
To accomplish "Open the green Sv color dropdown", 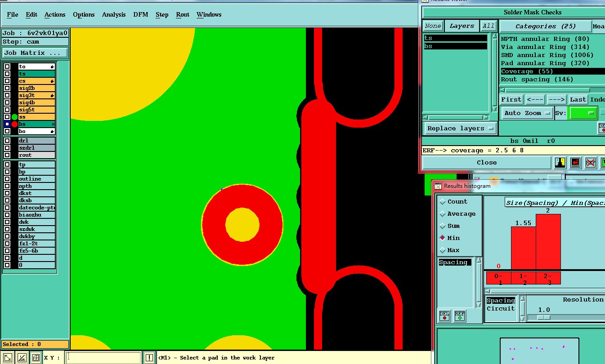I will coord(583,113).
